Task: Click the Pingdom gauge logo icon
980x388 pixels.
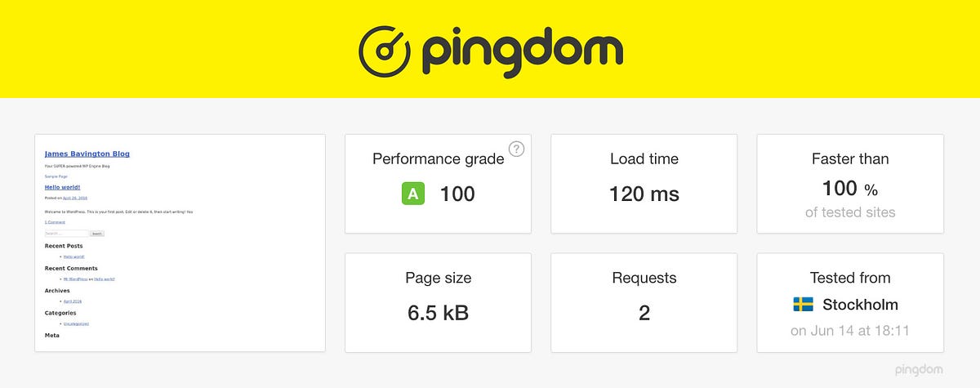Action: 386,52
